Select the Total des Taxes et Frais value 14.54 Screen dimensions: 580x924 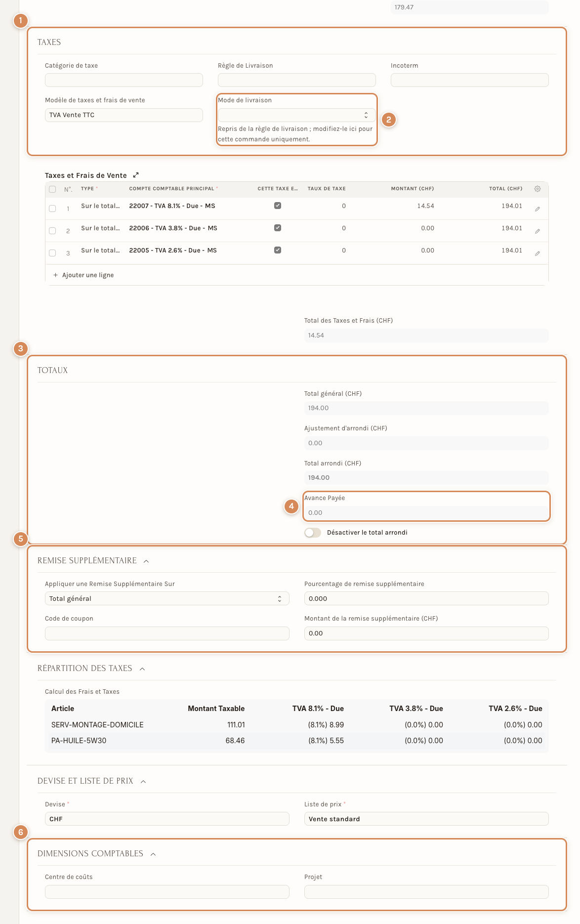(x=426, y=336)
